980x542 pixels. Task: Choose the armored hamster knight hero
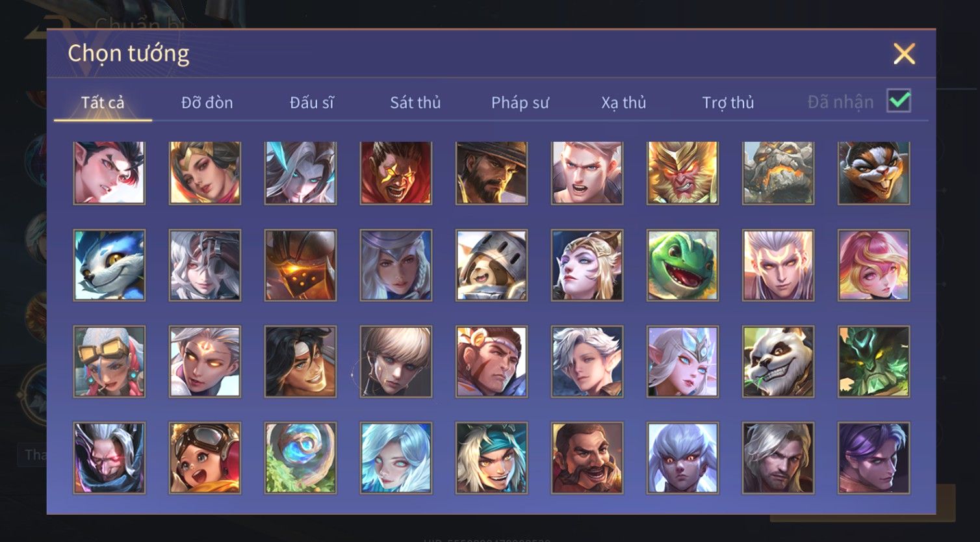(x=491, y=265)
